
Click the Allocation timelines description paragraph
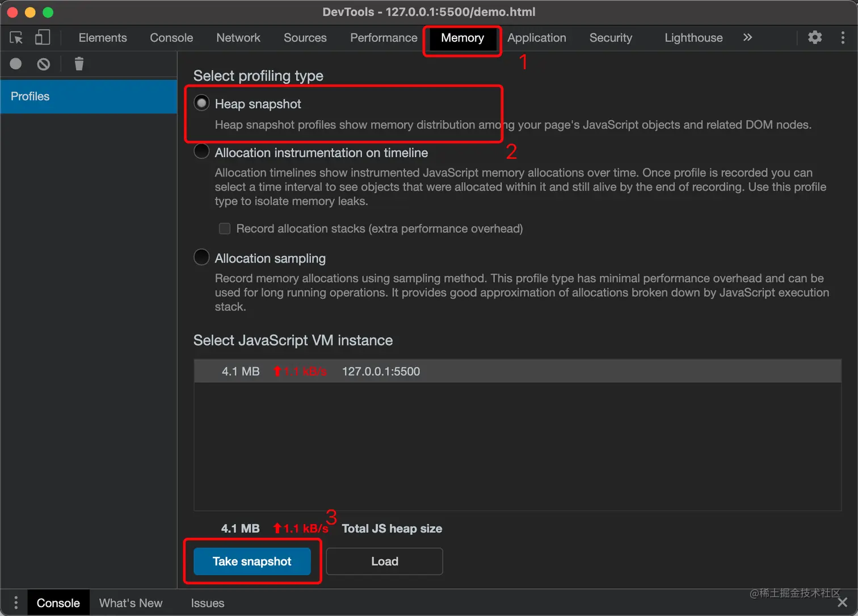click(520, 187)
